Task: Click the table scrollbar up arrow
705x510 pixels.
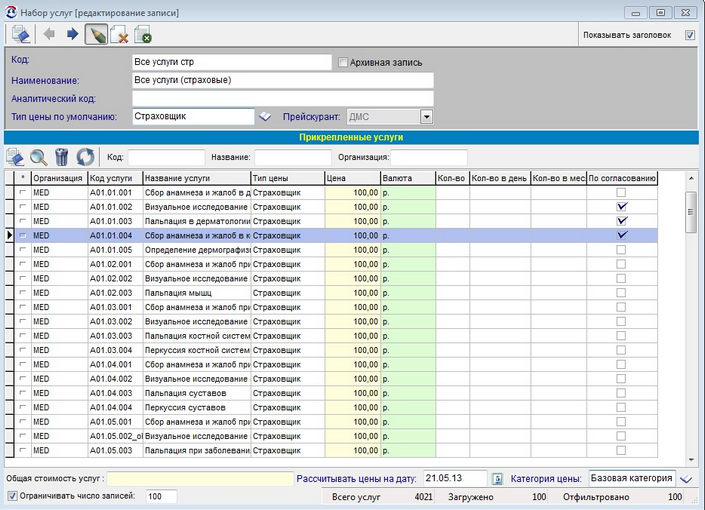Action: tap(691, 179)
